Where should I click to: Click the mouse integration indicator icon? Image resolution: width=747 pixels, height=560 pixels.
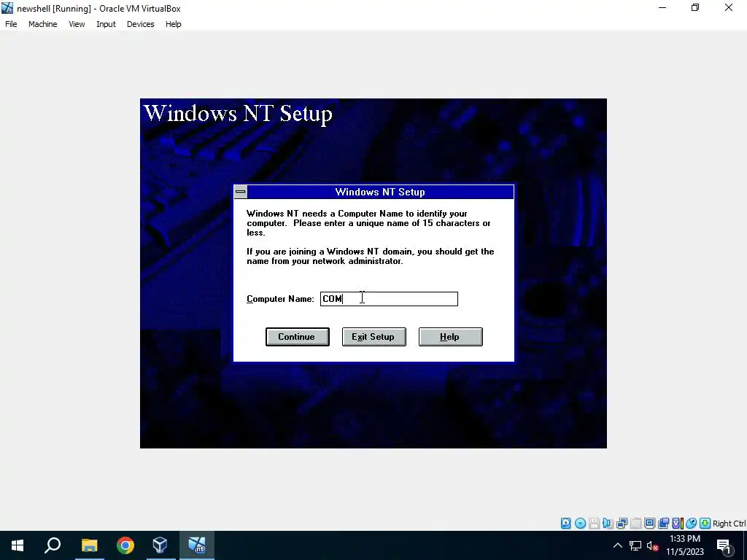click(692, 524)
